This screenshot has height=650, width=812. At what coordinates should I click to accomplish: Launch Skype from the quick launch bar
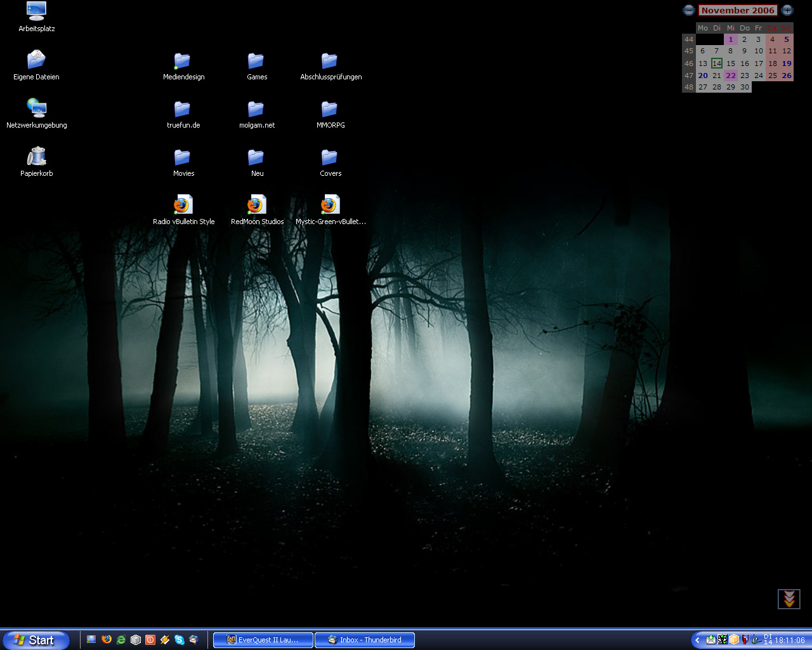pos(180,640)
